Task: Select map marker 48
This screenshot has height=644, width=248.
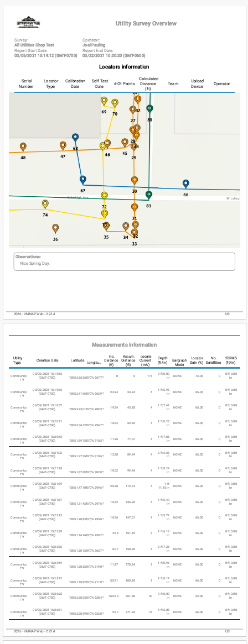Action: (23, 148)
